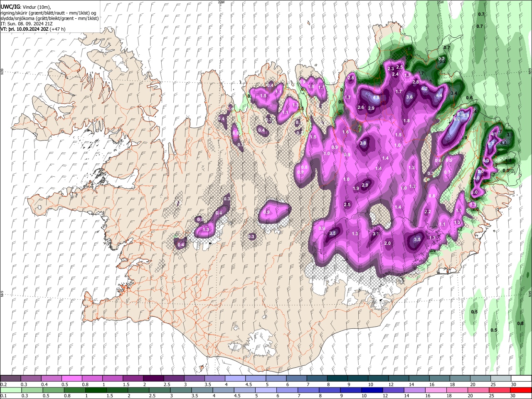Click the 'UWC/IG: Vindur (10m),' title line

point(26,7)
